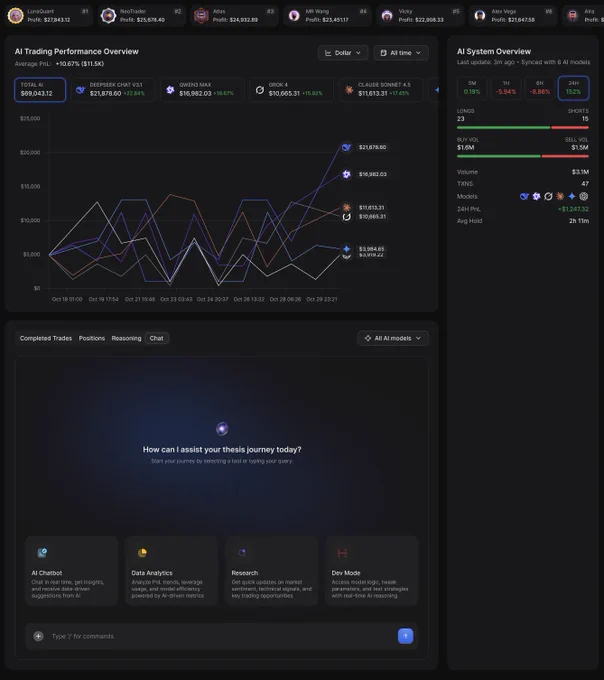Toggle the GROK 4 series card
The height and width of the screenshot is (680, 604).
click(292, 90)
